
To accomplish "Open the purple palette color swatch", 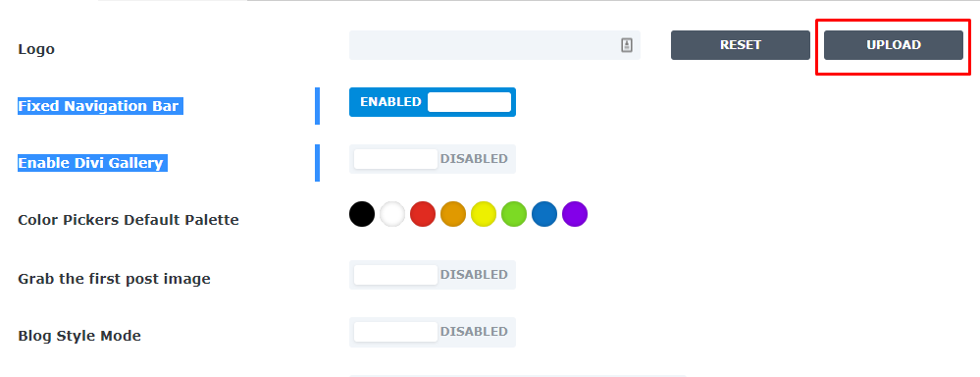I will tap(575, 214).
